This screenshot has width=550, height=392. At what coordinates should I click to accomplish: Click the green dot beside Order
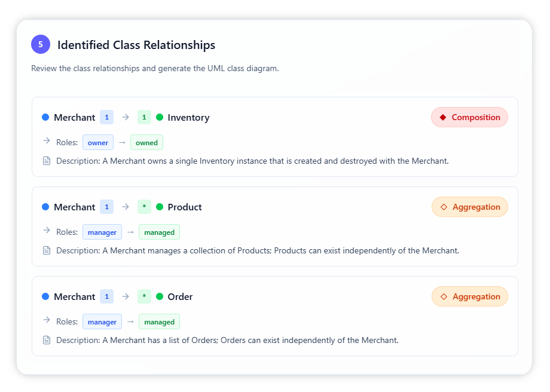click(x=160, y=296)
